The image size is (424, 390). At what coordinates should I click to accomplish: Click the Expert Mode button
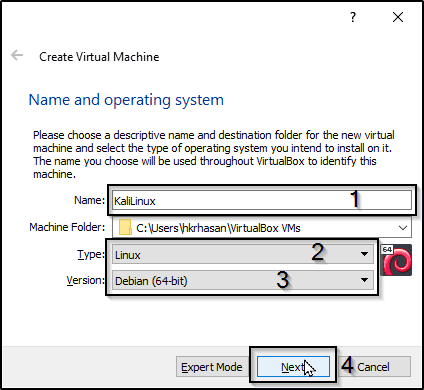[x=212, y=367]
